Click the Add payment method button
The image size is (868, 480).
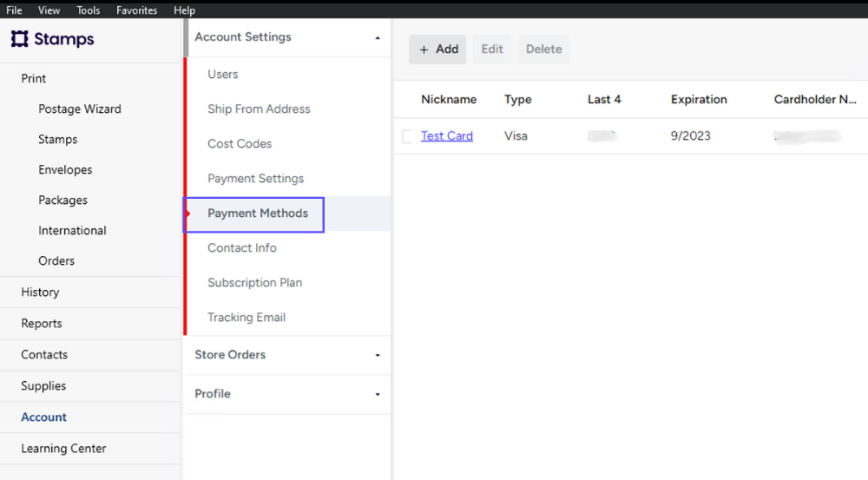[x=437, y=49]
